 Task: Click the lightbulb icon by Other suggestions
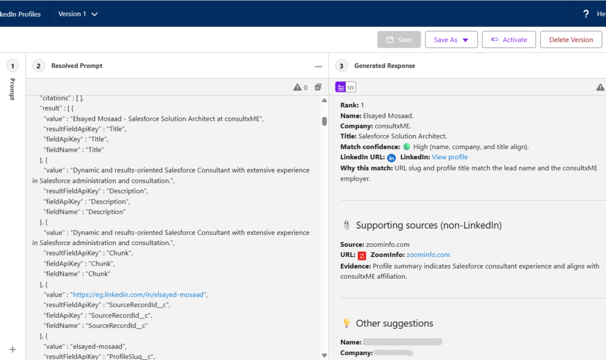347,323
